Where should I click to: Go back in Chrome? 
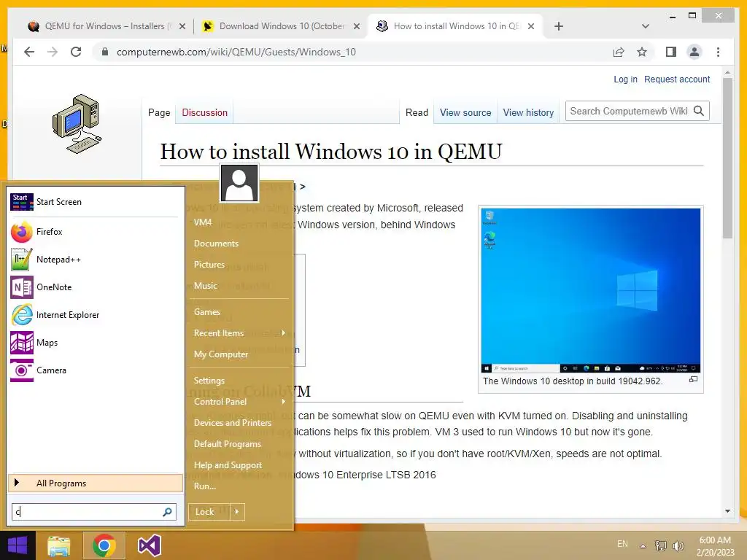point(29,52)
